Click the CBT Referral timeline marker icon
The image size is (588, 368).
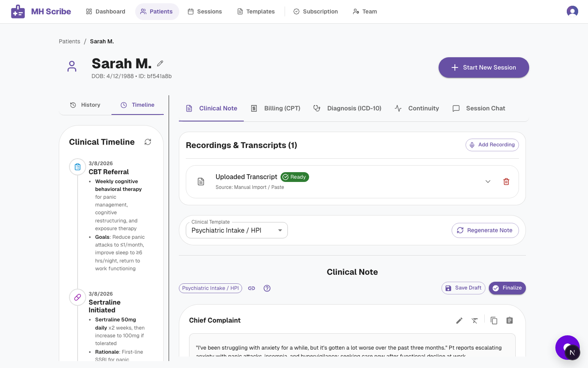(78, 167)
